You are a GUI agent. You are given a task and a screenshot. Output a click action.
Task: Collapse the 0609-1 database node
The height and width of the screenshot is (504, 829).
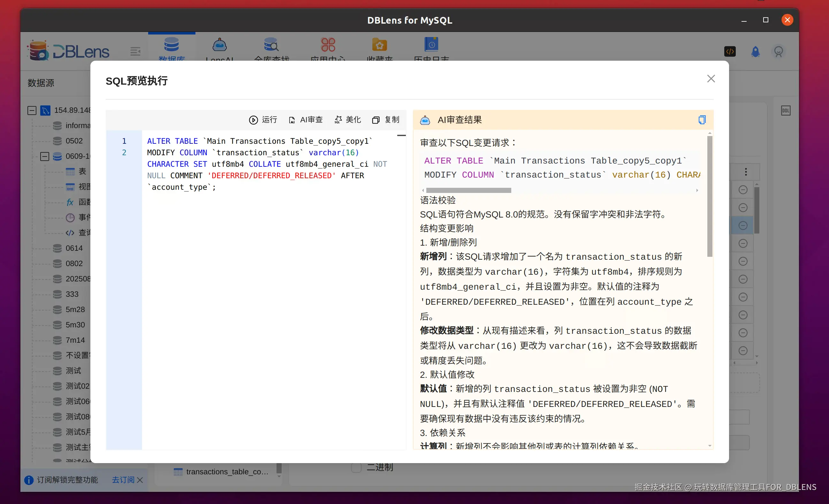pos(44,157)
